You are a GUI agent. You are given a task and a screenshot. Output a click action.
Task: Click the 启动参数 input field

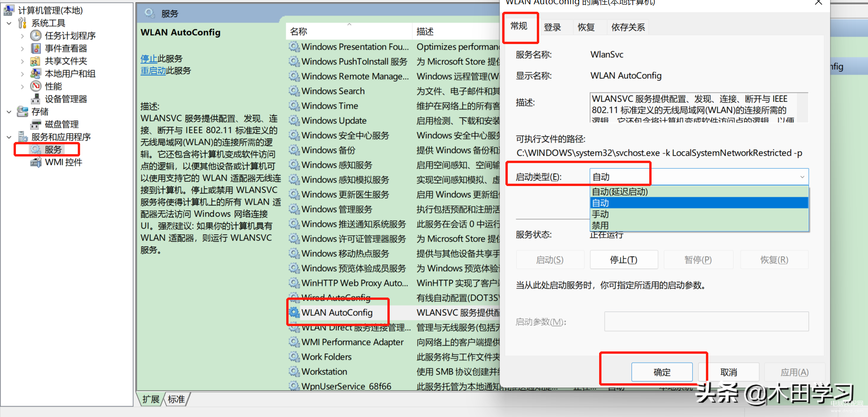point(706,321)
